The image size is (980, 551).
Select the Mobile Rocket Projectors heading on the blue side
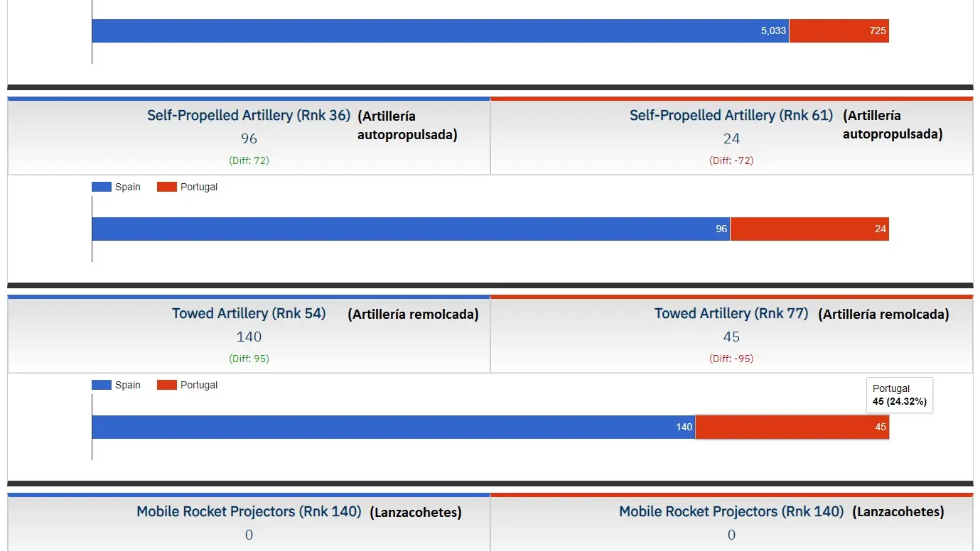tap(249, 511)
